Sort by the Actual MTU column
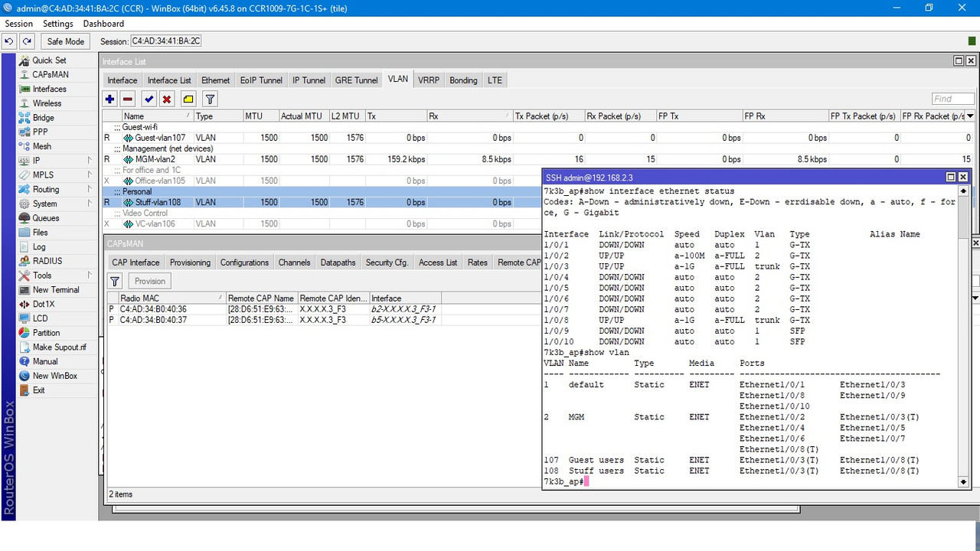The height and width of the screenshot is (551, 980). coord(303,116)
